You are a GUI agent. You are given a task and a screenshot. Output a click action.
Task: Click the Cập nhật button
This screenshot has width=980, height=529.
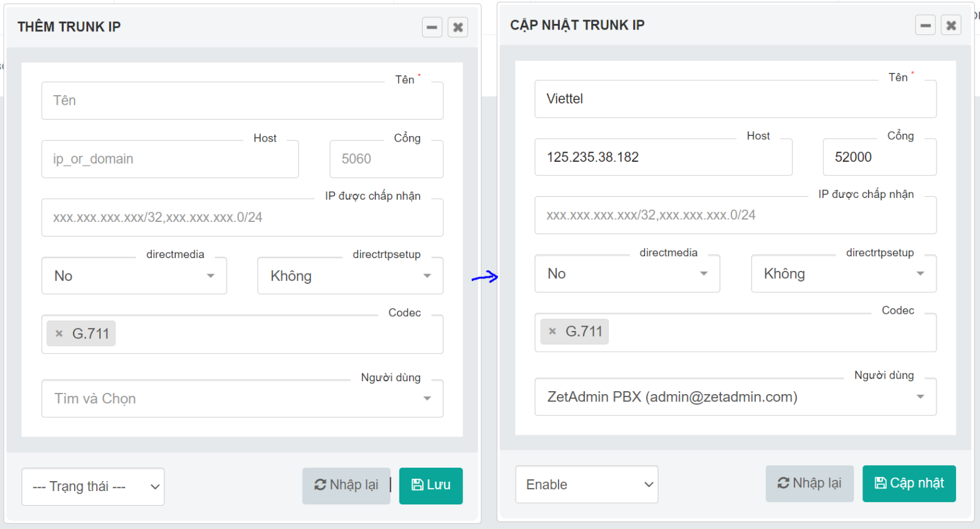[909, 483]
